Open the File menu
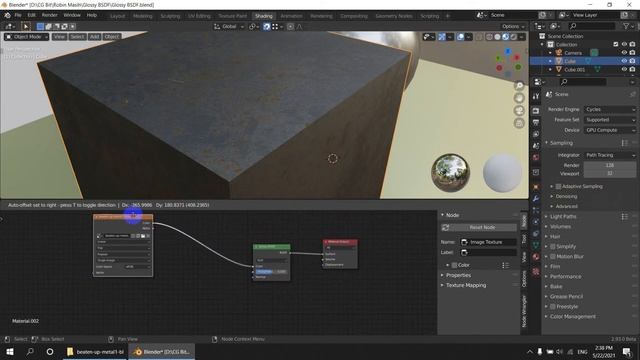This screenshot has height=360, width=640. pos(18,16)
